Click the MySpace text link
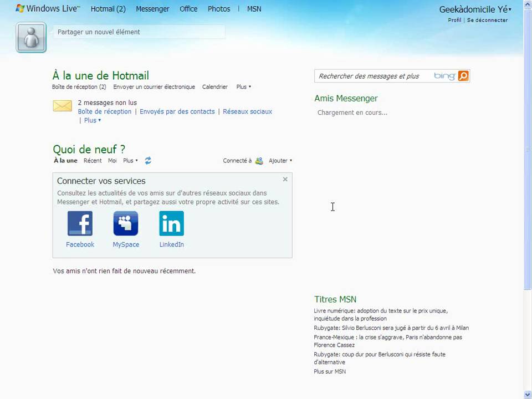The width and height of the screenshot is (532, 399). (x=126, y=244)
